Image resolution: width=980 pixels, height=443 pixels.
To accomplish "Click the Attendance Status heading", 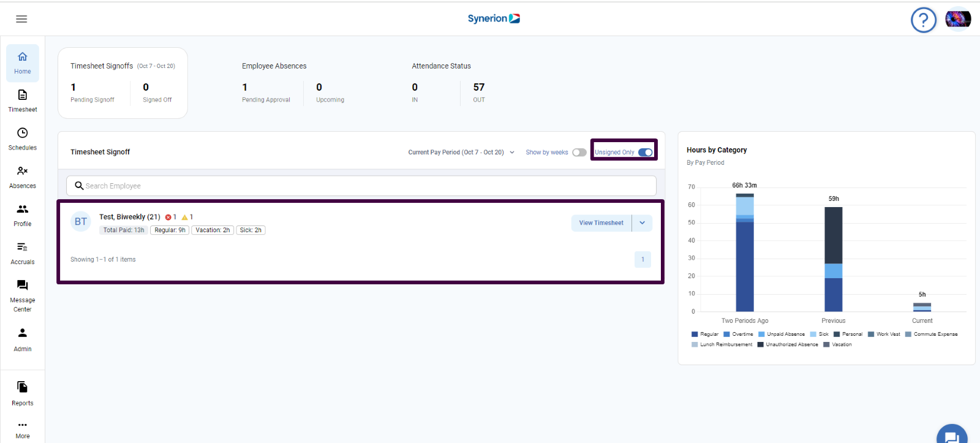I will (441, 66).
